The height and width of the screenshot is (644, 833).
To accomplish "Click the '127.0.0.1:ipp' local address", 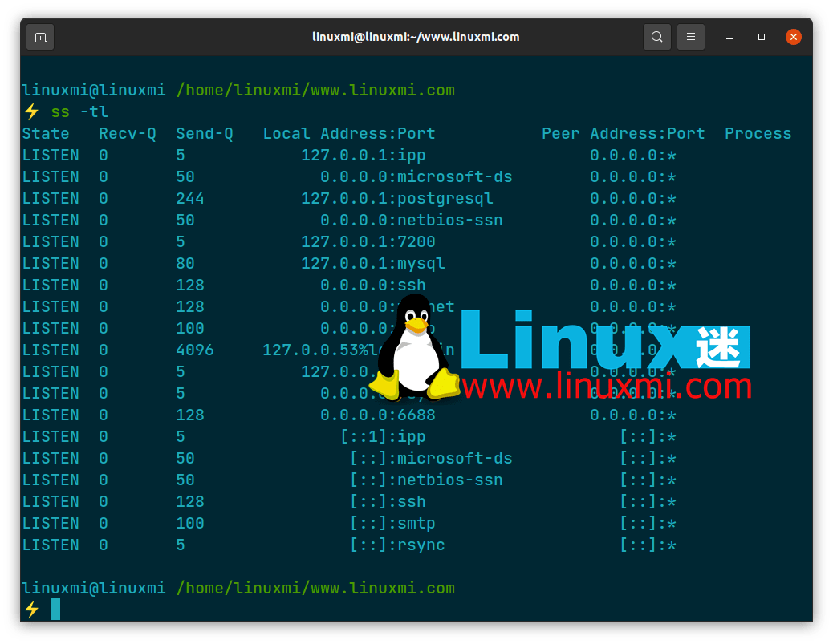I will [x=364, y=156].
